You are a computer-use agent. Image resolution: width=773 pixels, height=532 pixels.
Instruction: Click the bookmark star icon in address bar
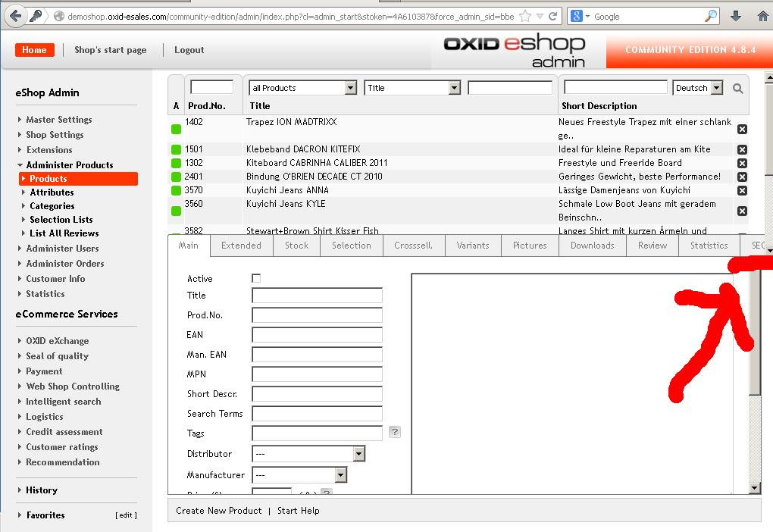click(525, 16)
